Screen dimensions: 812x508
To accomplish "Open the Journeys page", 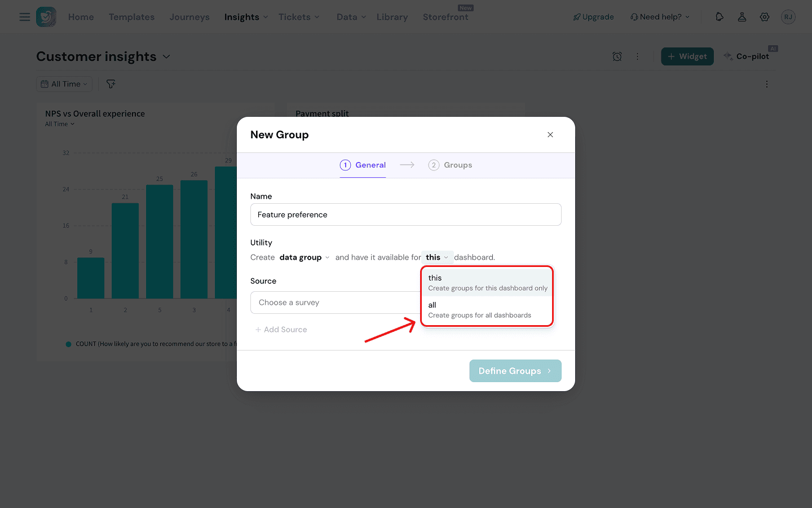I will (x=189, y=17).
